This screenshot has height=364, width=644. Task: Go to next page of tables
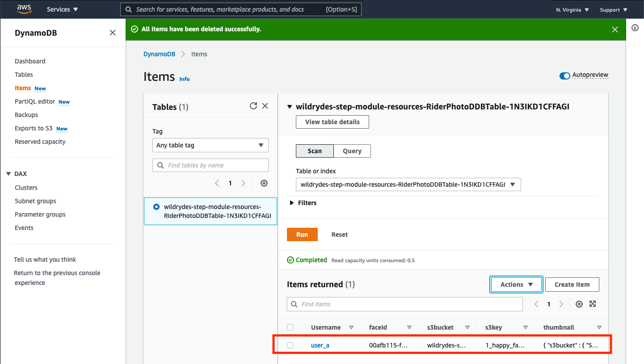coord(244,183)
